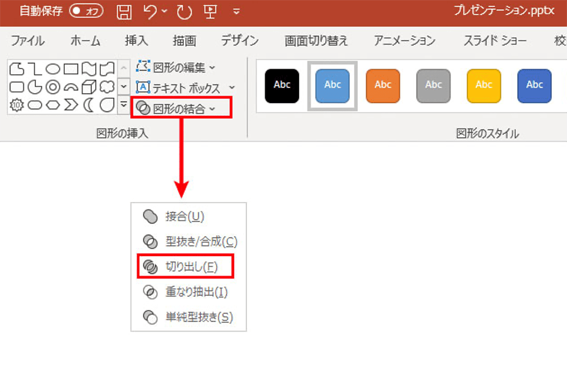Image resolution: width=567 pixels, height=392 pixels.
Task: Click the shapes gallery up arrow
Action: pyautogui.click(x=123, y=68)
